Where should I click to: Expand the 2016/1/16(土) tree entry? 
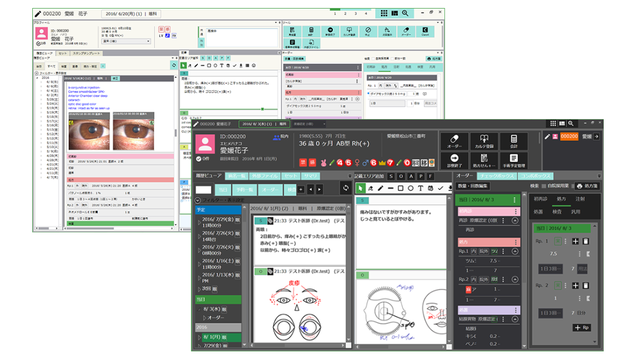click(x=199, y=264)
